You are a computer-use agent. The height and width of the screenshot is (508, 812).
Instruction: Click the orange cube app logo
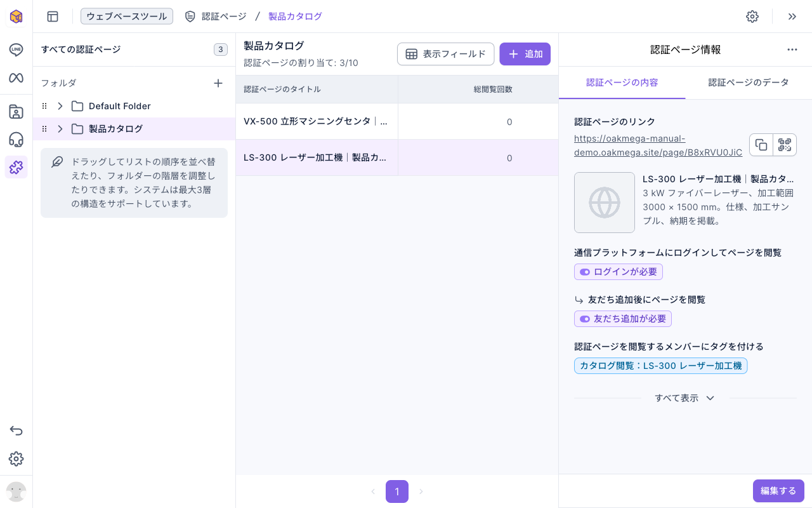[16, 17]
